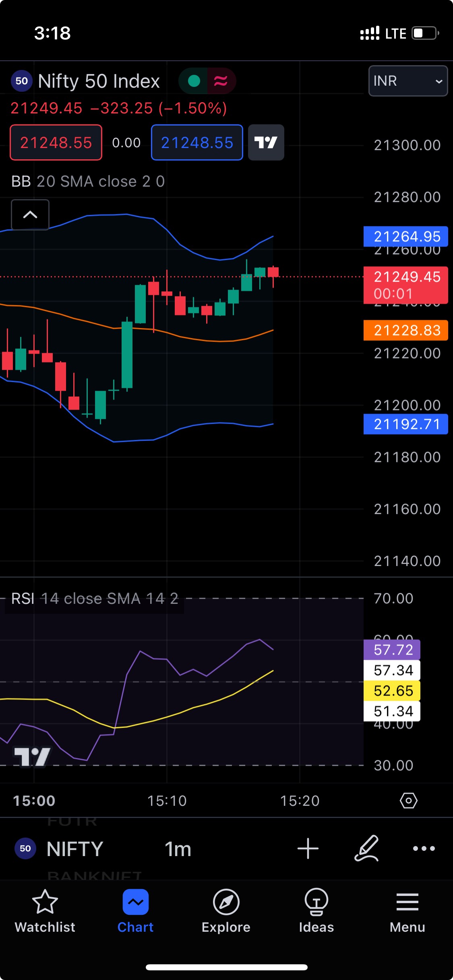Tap the white RSI value 51.34
The image size is (453, 980).
click(x=392, y=711)
